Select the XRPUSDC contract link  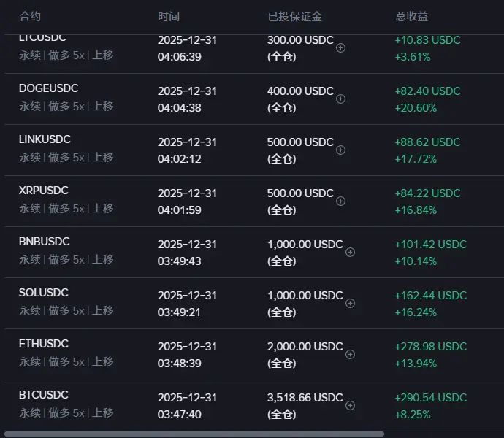click(x=44, y=191)
